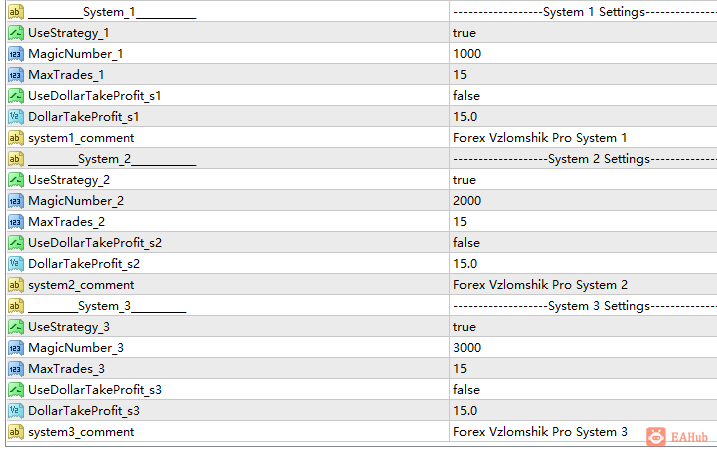Toggle the UseDollarTakeProfit_s1 false value
The image size is (717, 452).
[x=467, y=96]
